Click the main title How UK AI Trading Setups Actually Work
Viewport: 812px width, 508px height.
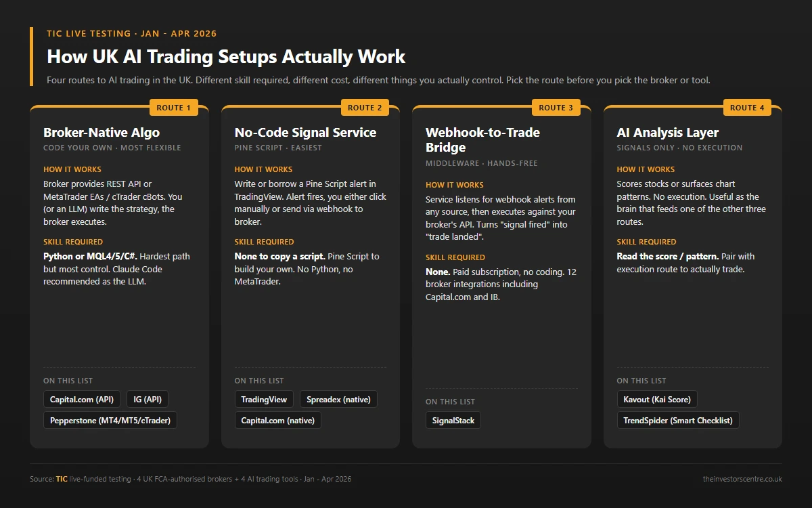click(226, 56)
